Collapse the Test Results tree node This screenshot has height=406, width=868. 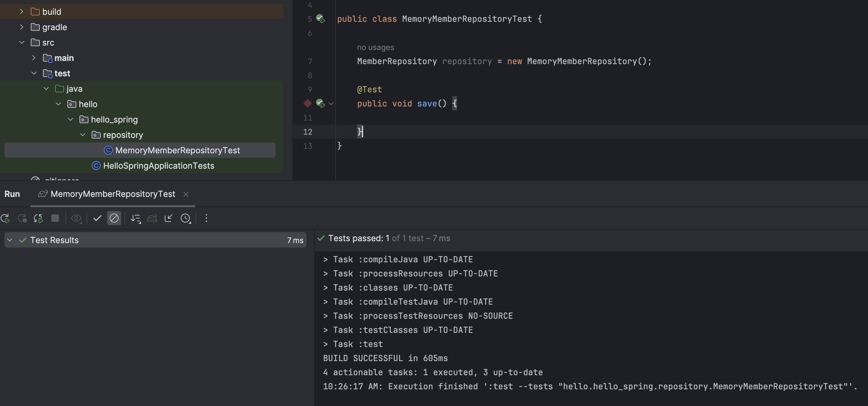coord(10,240)
